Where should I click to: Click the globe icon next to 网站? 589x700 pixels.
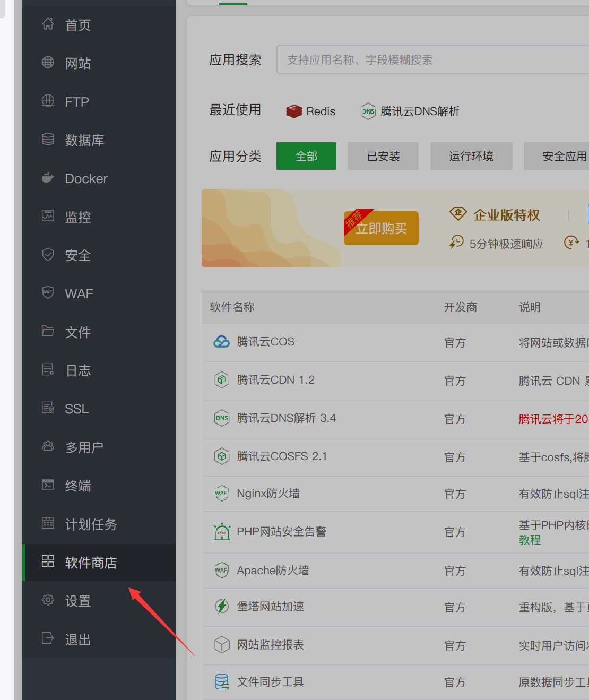point(48,63)
